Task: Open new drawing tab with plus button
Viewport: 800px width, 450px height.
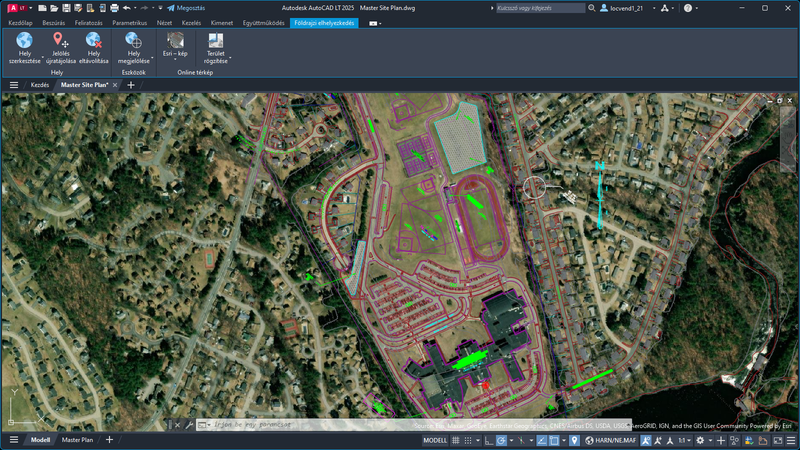Action: pyautogui.click(x=131, y=85)
